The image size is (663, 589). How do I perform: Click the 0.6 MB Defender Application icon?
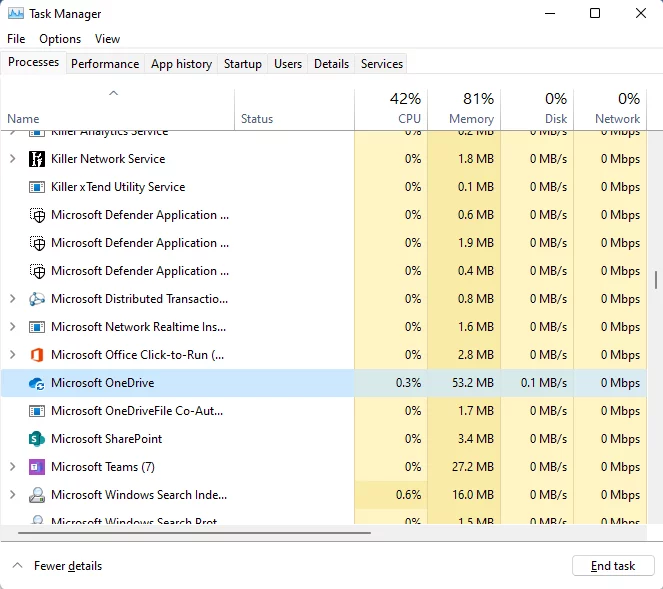click(x=37, y=215)
